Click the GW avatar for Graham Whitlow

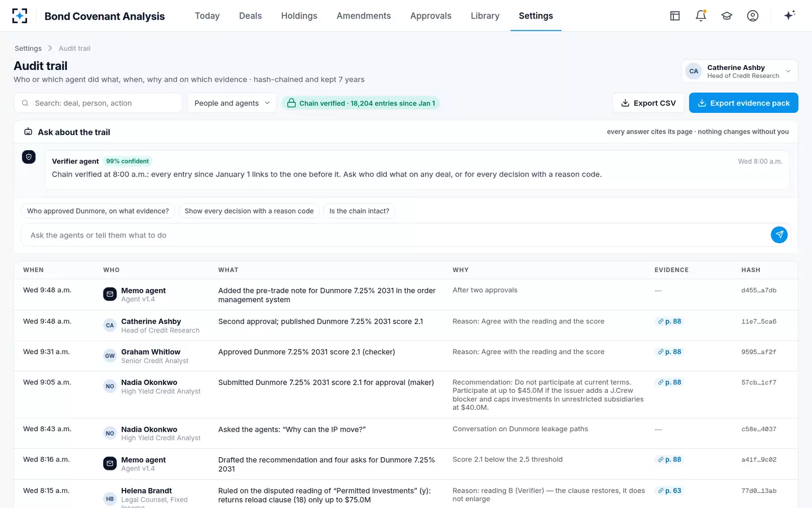110,356
